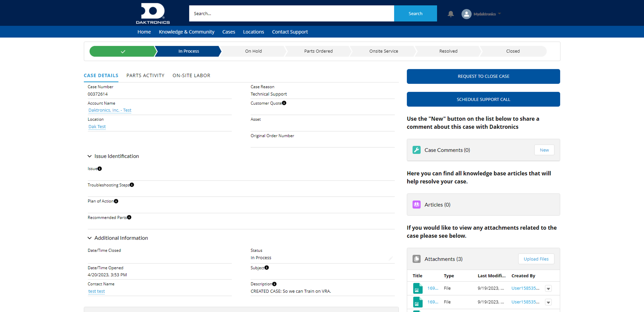Click Request to Close Case button
The image size is (644, 312).
[x=483, y=76]
